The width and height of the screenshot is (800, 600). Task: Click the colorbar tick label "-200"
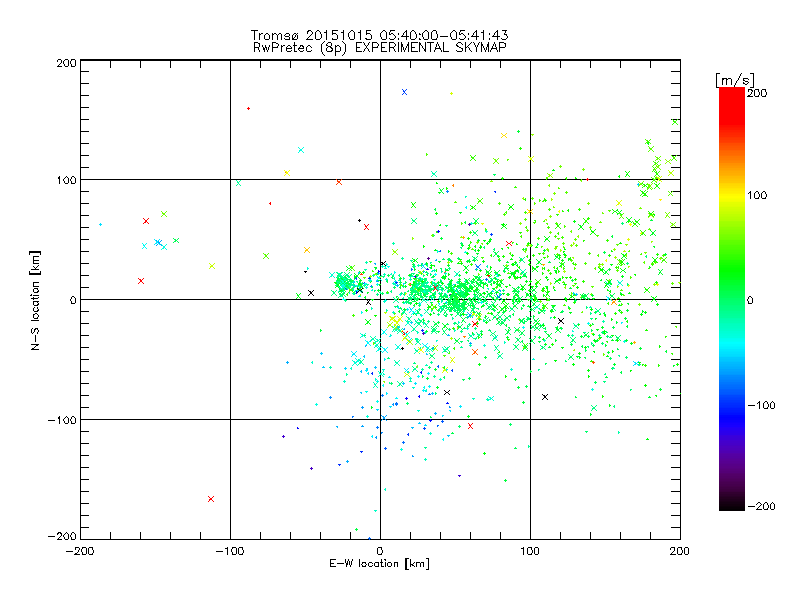761,506
